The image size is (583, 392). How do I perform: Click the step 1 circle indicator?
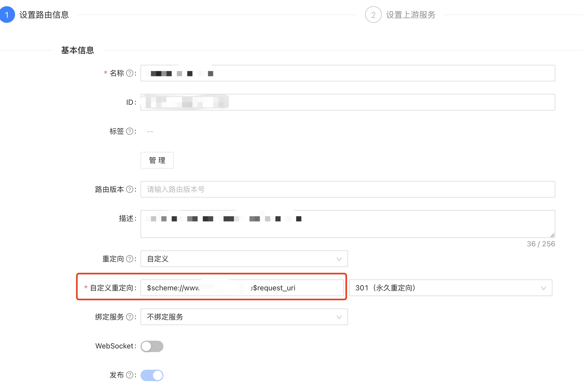(7, 15)
